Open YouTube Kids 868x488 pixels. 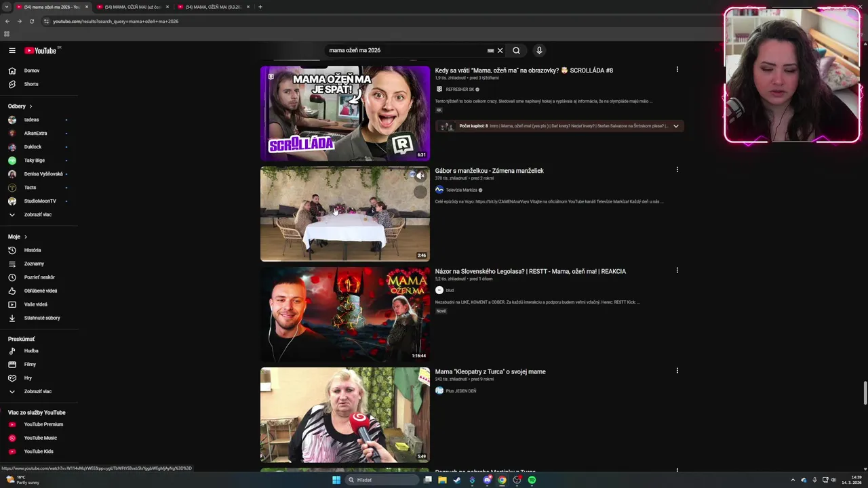[x=39, y=451]
